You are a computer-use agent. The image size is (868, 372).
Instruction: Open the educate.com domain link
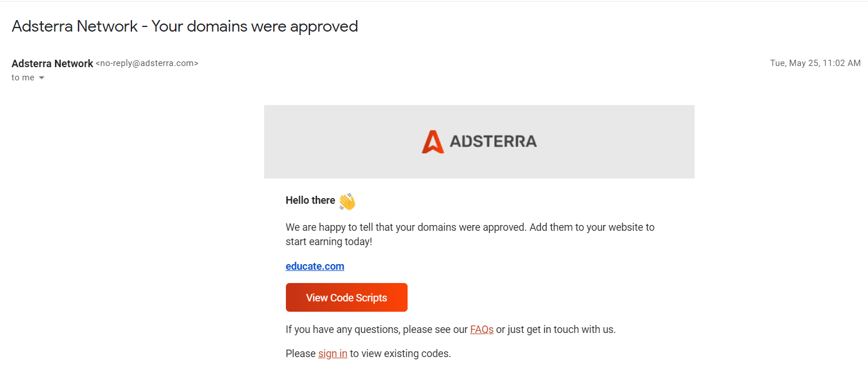[x=315, y=266]
